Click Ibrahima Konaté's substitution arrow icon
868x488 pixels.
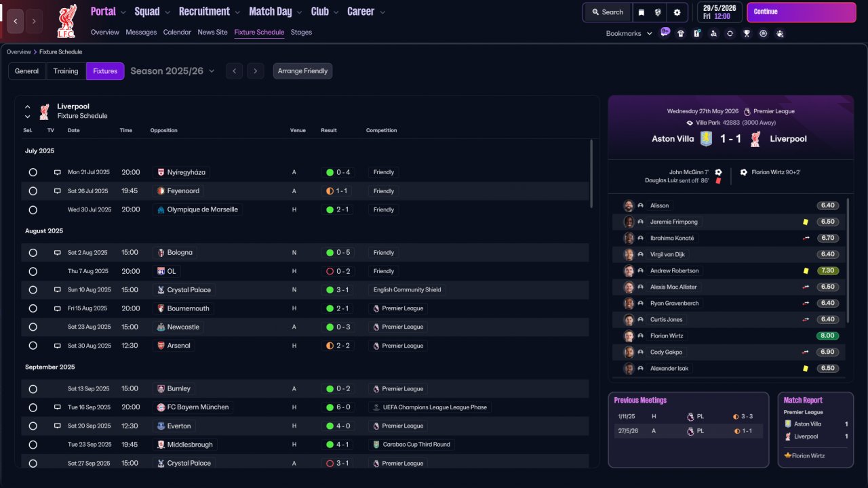806,238
